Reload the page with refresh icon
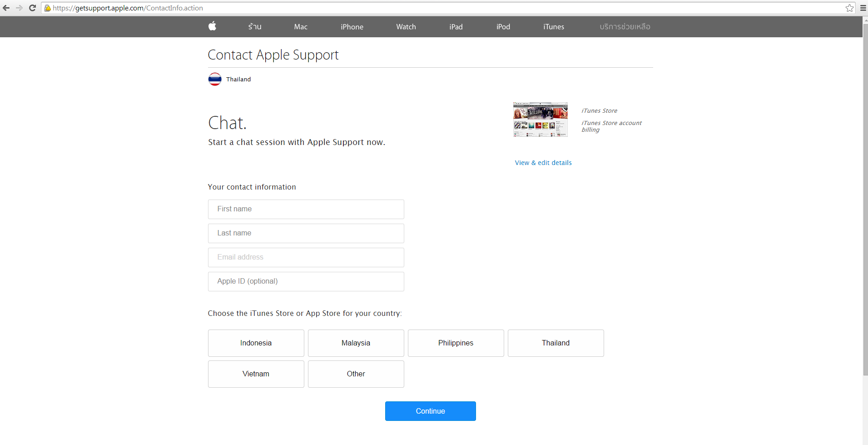Viewport: 868px width, 445px height. pyautogui.click(x=32, y=8)
